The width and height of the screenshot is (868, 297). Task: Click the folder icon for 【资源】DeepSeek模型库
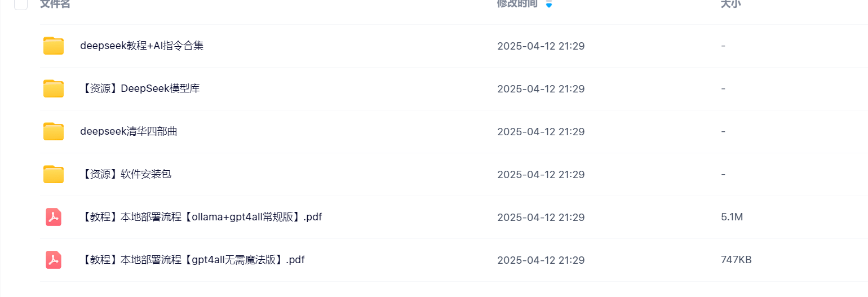(x=54, y=88)
